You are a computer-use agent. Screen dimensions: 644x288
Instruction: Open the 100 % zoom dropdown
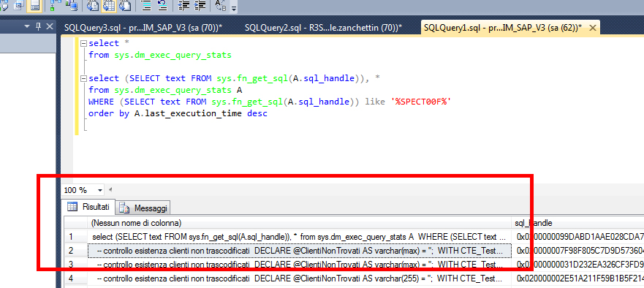tap(100, 190)
